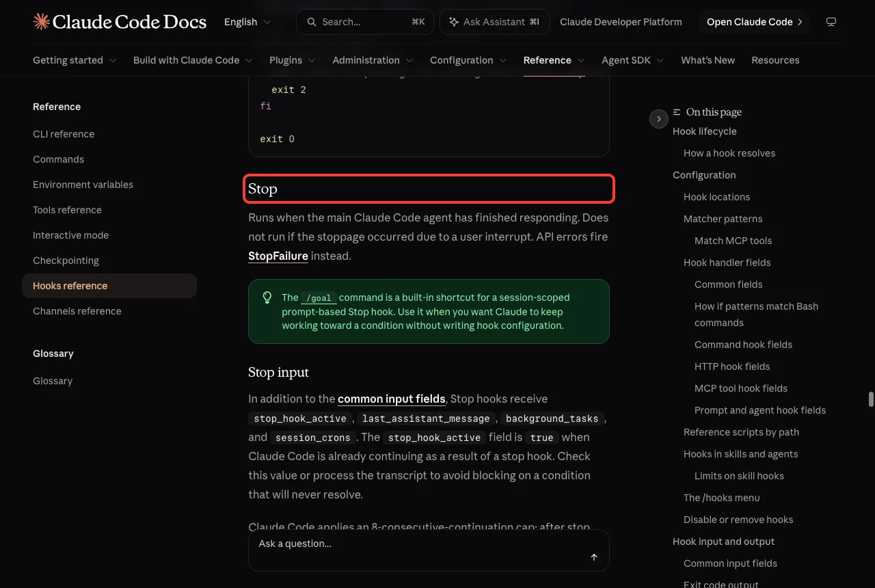Open the Checkpointing page
875x588 pixels.
pyautogui.click(x=66, y=260)
